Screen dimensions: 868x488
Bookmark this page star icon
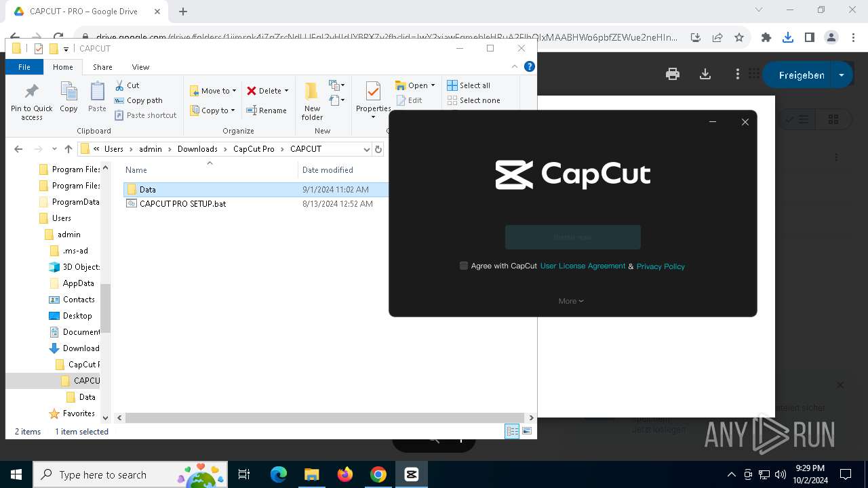[739, 37]
